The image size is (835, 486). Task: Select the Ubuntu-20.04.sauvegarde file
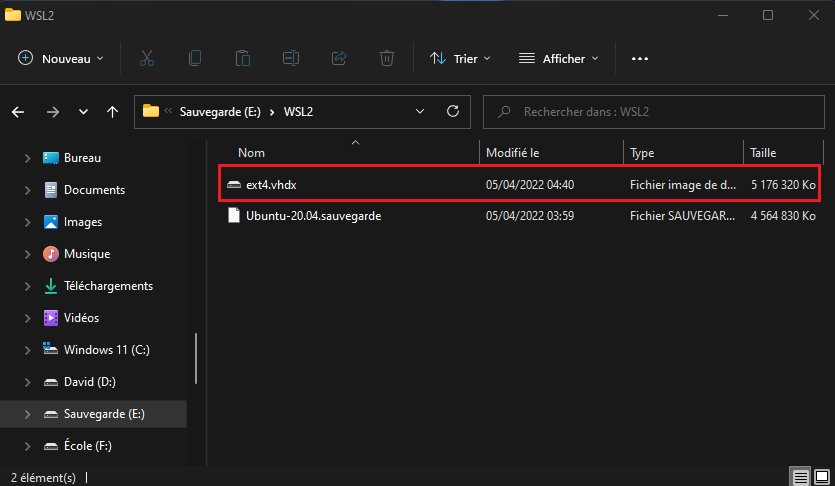(x=519, y=216)
